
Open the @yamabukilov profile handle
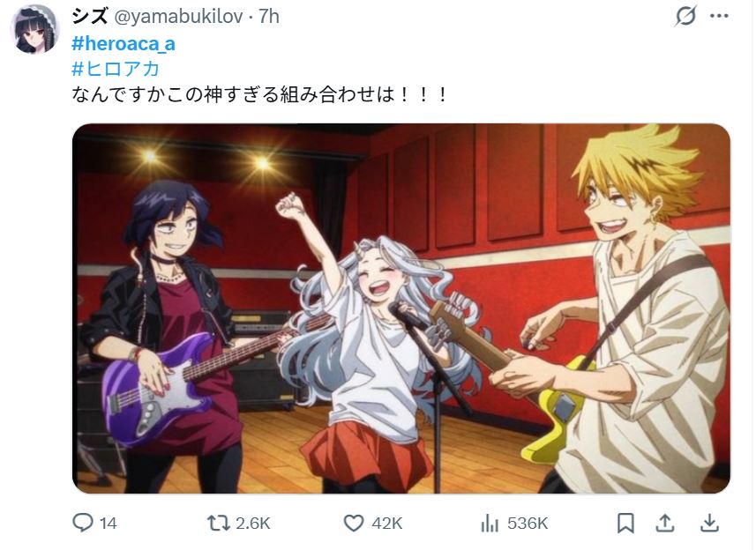coord(178,17)
